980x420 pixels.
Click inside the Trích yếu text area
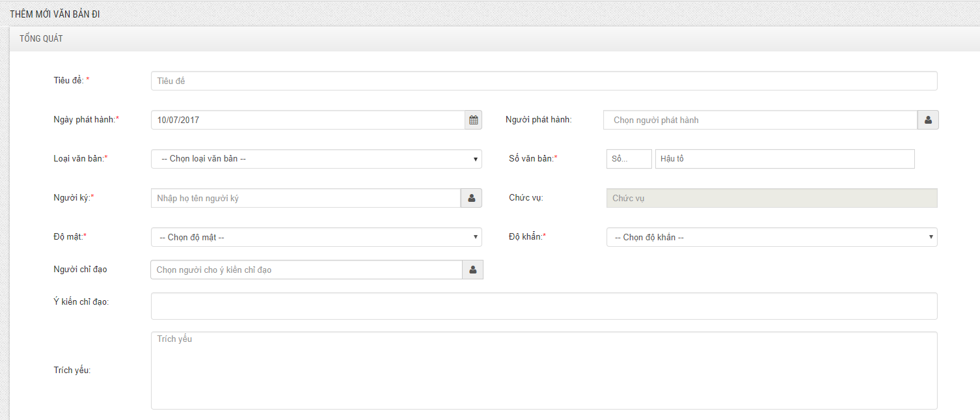point(543,371)
